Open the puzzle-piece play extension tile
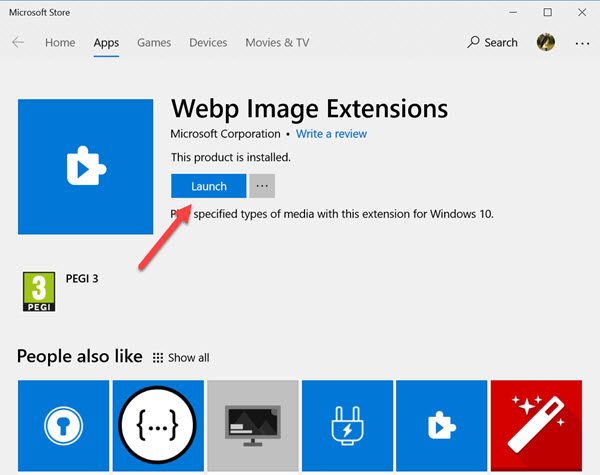Screen dimensions: 600x475 [442, 426]
